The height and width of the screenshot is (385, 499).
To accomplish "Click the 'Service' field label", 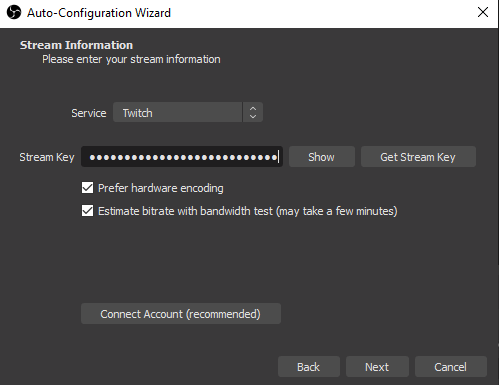I will 89,113.
